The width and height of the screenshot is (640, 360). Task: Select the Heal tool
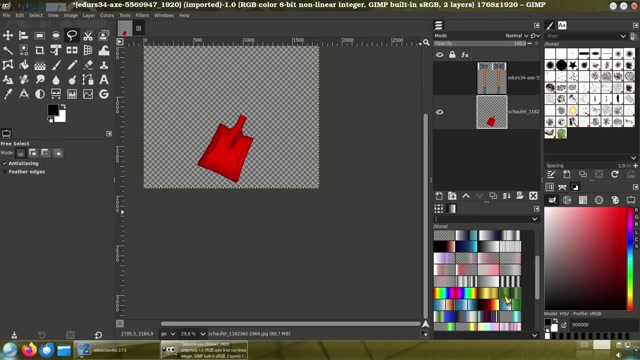(24, 80)
